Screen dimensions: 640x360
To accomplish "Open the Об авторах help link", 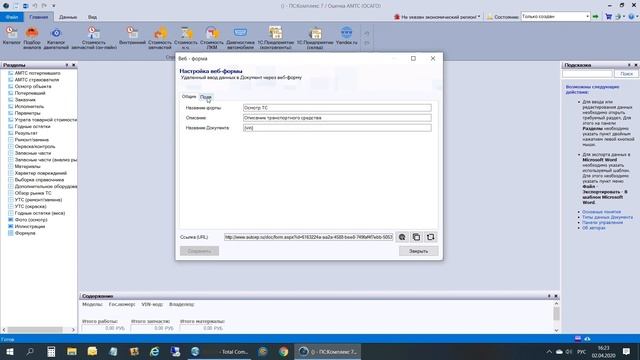I will pos(594,228).
